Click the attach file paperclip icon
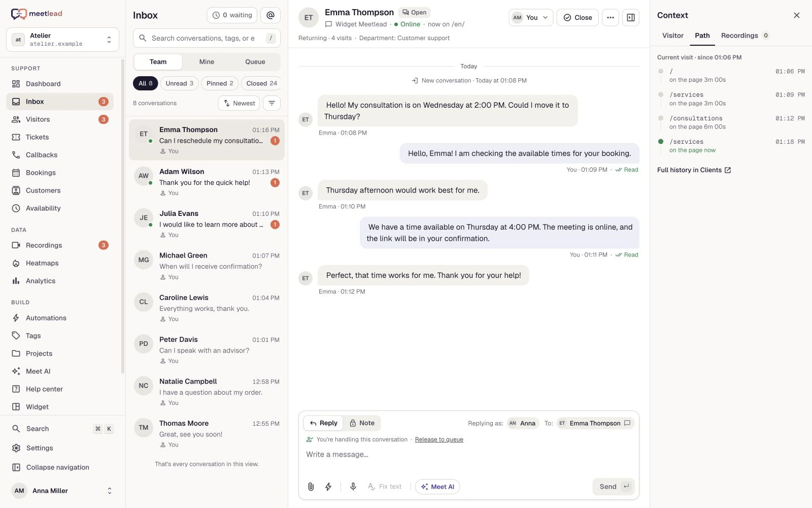The height and width of the screenshot is (508, 812). [311, 487]
